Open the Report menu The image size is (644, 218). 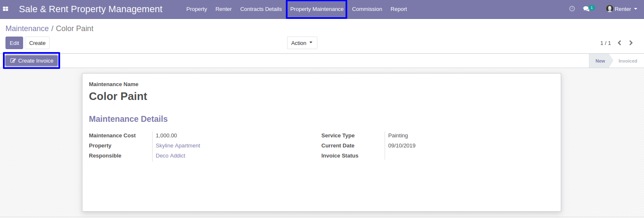399,9
